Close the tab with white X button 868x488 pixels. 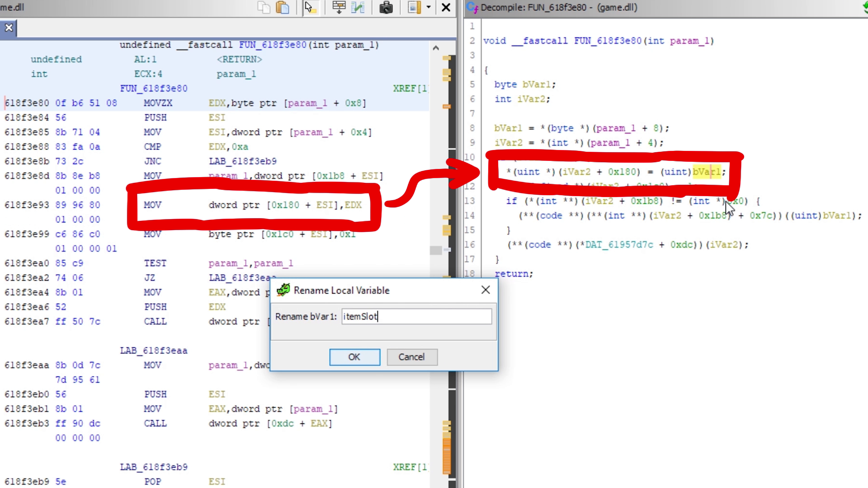click(x=9, y=28)
